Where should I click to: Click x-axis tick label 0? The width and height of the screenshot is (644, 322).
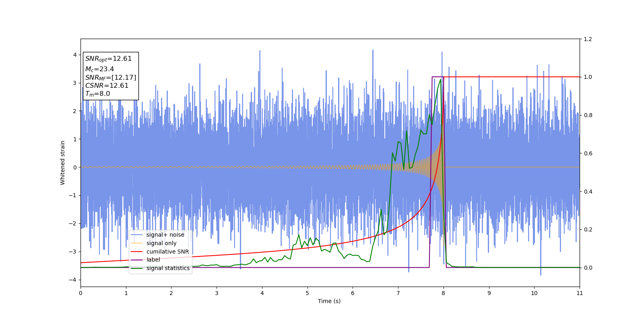point(80,293)
